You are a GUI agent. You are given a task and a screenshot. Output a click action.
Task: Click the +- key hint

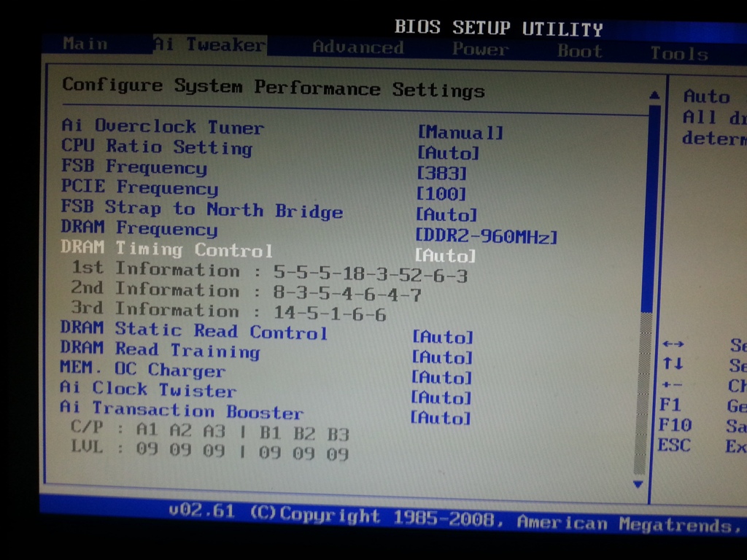click(672, 384)
